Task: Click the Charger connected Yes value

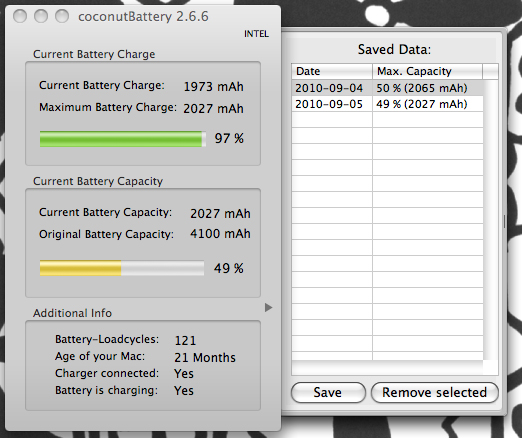Action: 184,374
